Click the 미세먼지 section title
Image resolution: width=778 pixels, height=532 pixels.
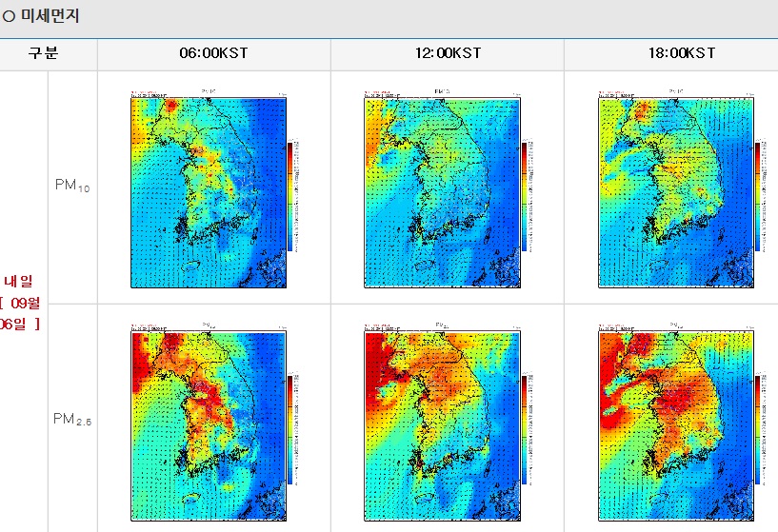pyautogui.click(x=50, y=16)
